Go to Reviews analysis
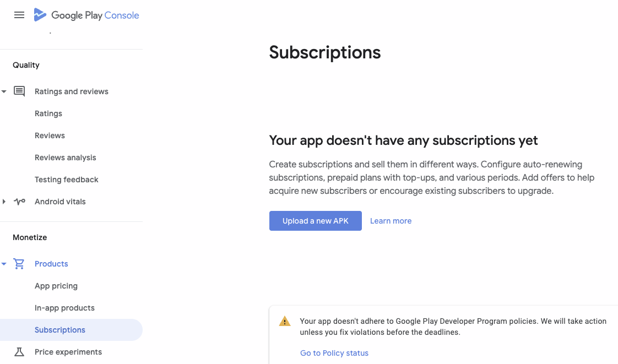Viewport: 618px width, 364px height. (x=66, y=157)
